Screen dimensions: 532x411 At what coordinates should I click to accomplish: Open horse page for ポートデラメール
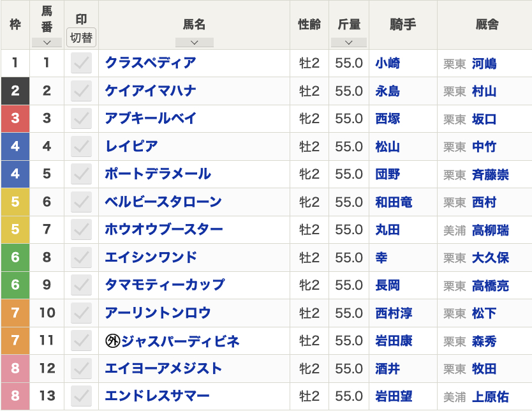(x=158, y=174)
